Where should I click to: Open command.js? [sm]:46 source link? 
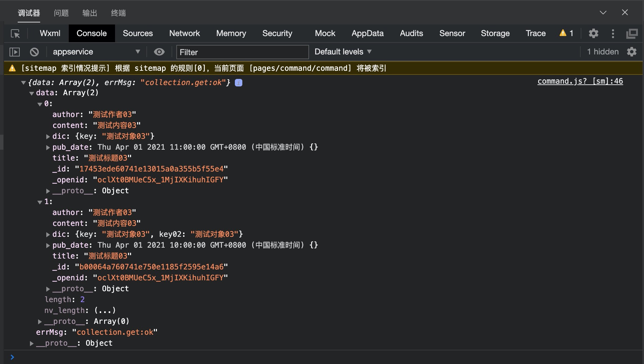tap(580, 81)
